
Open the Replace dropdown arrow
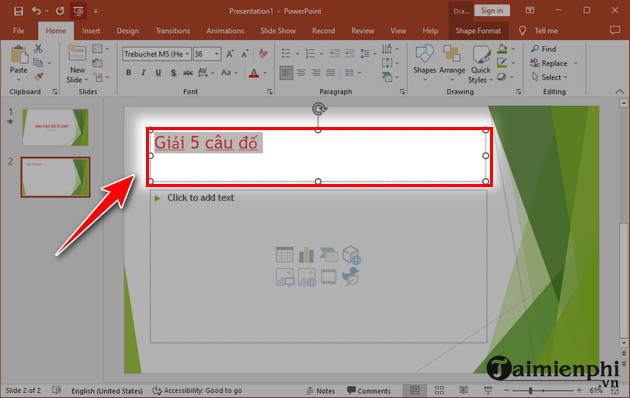(576, 63)
